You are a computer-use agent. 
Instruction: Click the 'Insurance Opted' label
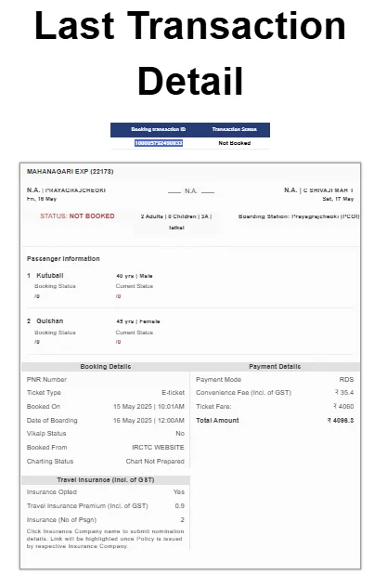tap(52, 492)
